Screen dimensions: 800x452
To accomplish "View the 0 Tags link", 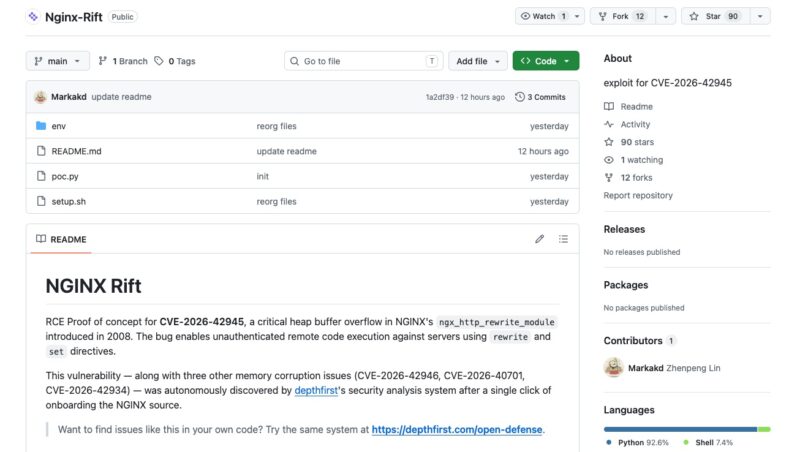I will pyautogui.click(x=175, y=61).
